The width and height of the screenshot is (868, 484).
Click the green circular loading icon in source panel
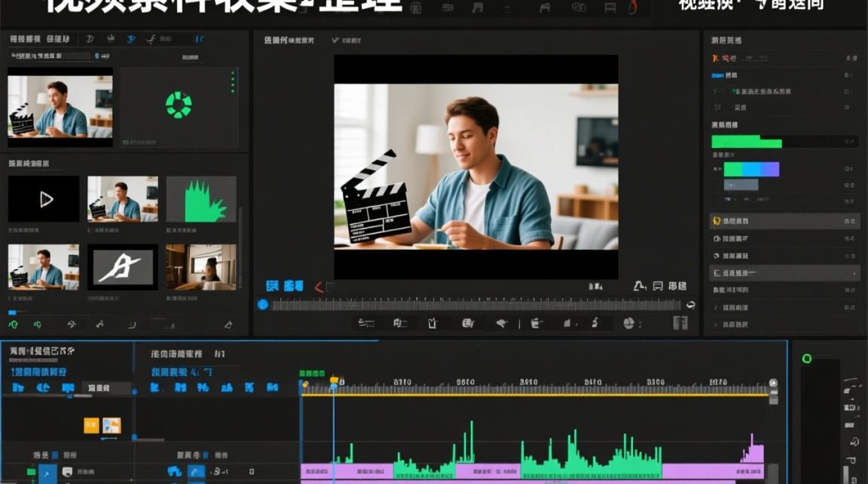[179, 105]
